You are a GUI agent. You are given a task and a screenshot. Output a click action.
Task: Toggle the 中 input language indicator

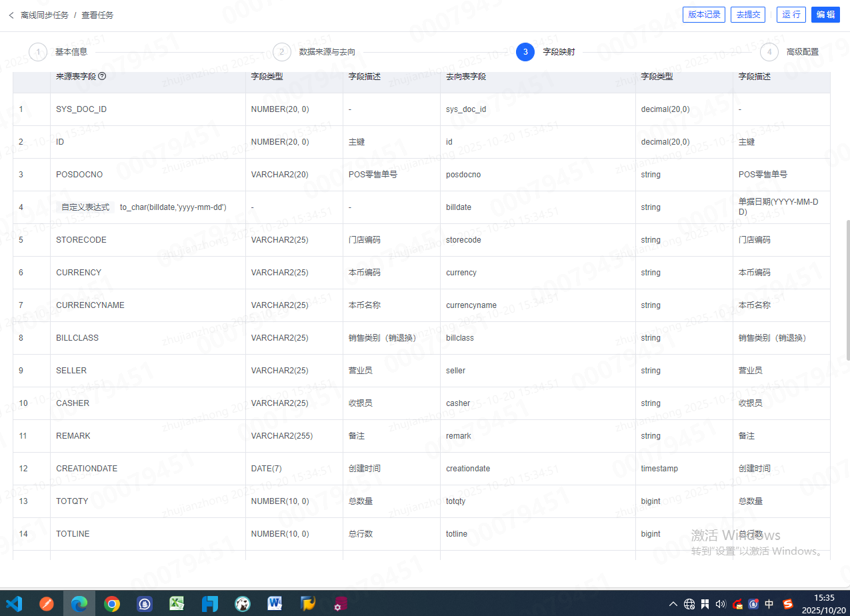(769, 604)
